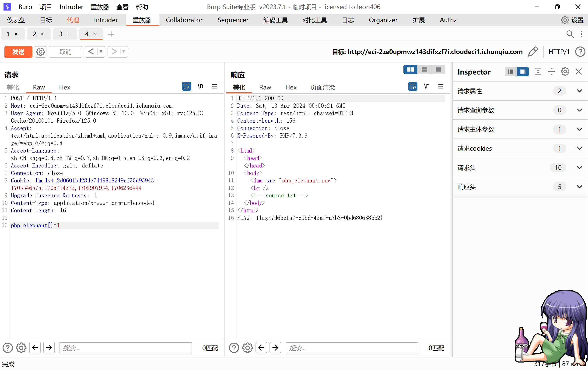
Task: Jump to next request search match arrow
Action: [49, 348]
